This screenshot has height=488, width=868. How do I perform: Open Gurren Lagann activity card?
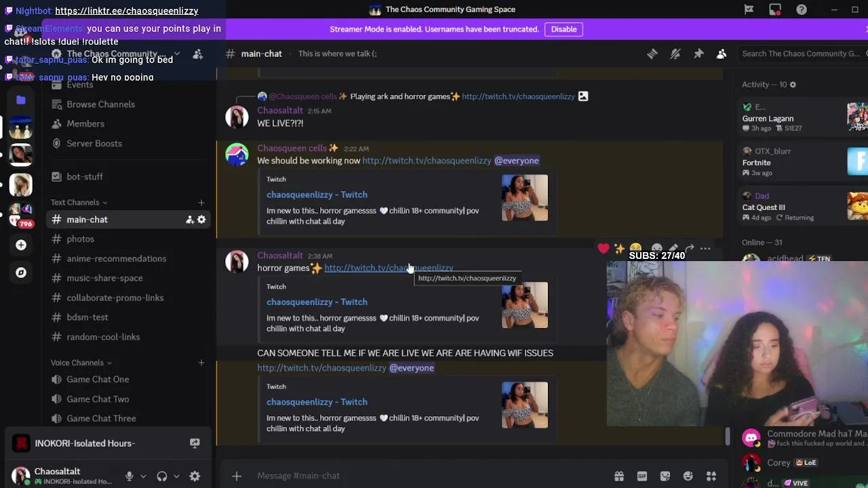coord(804,117)
